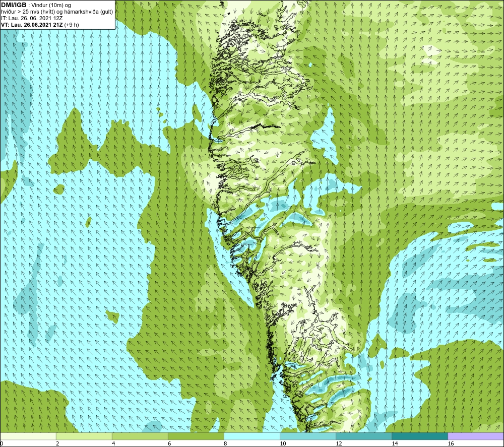Screen dimensions: 504x447
Task: Click the legend value 12
Action: click(339, 444)
